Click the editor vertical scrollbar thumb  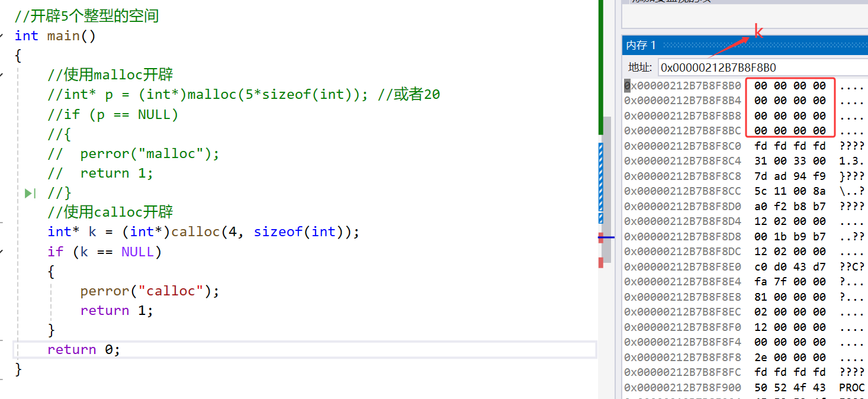tap(606, 189)
